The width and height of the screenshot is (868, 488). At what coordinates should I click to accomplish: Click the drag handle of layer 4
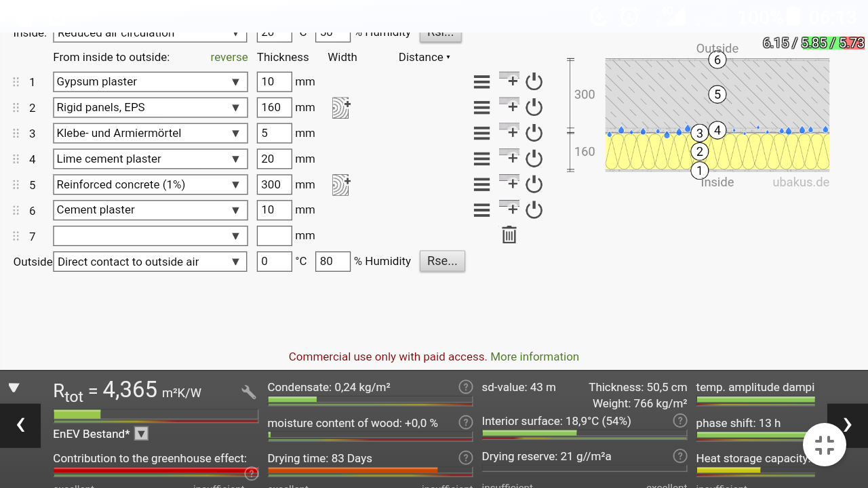16,159
